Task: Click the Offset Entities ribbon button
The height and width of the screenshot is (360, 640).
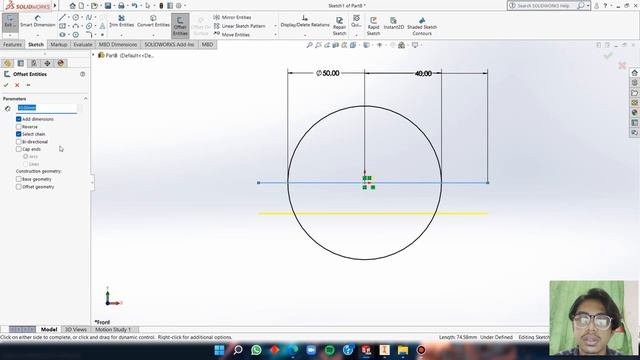Action: click(180, 25)
